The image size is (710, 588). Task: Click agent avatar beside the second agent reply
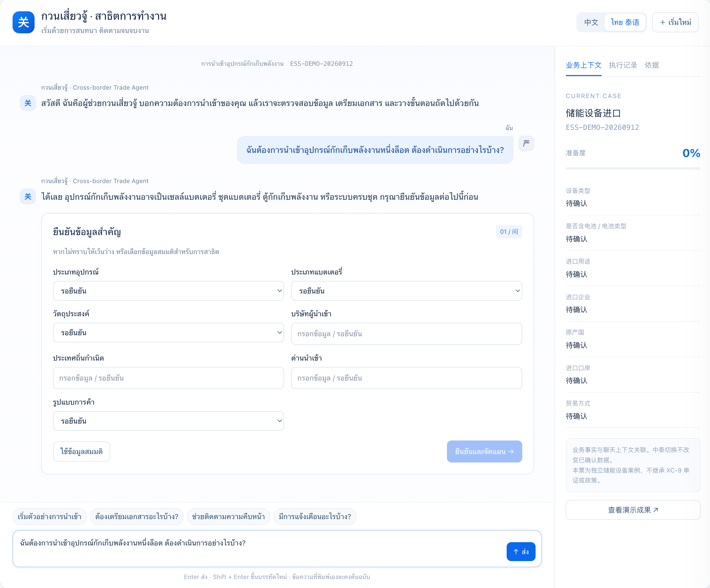(x=28, y=196)
